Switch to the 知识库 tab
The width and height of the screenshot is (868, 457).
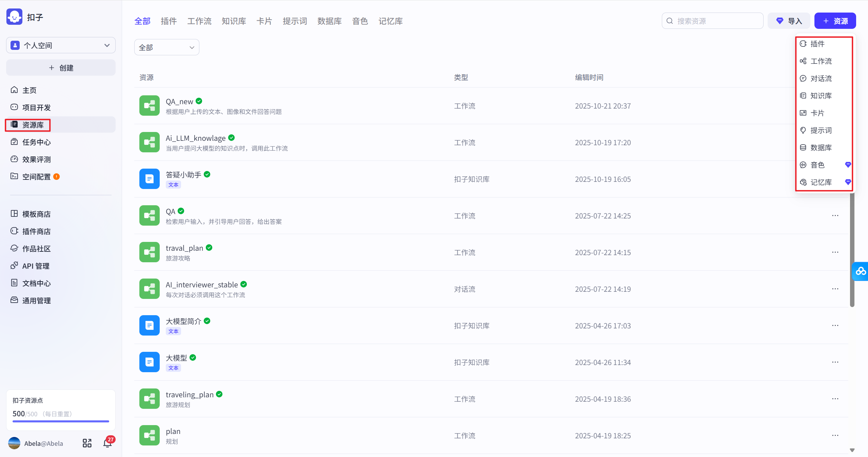coord(234,21)
